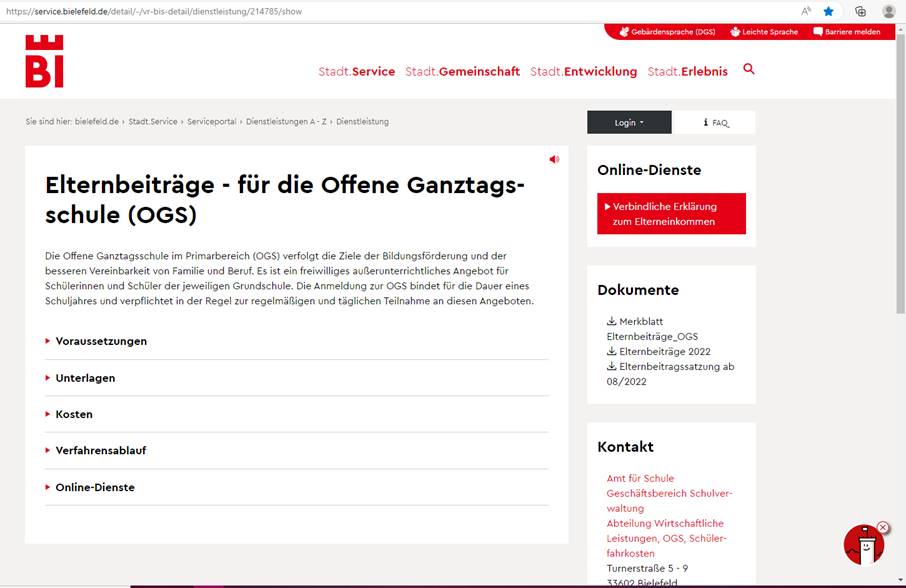Start Verbindliche Erklärung zum Elterneinkommen
The width and height of the screenshot is (906, 588).
pos(671,214)
